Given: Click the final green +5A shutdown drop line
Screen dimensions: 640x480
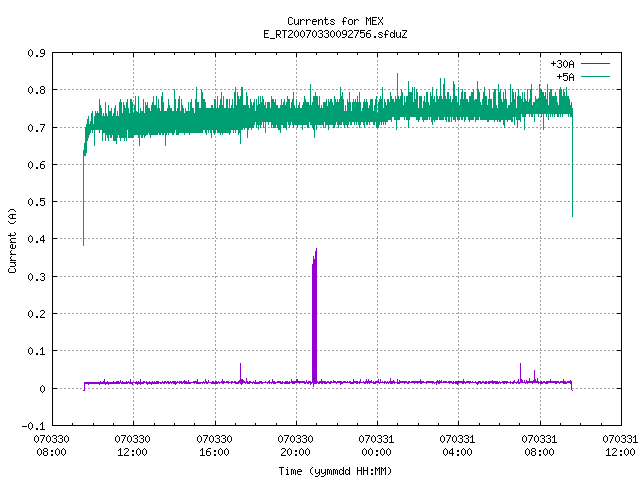Looking at the screenshot, I should (572, 163).
